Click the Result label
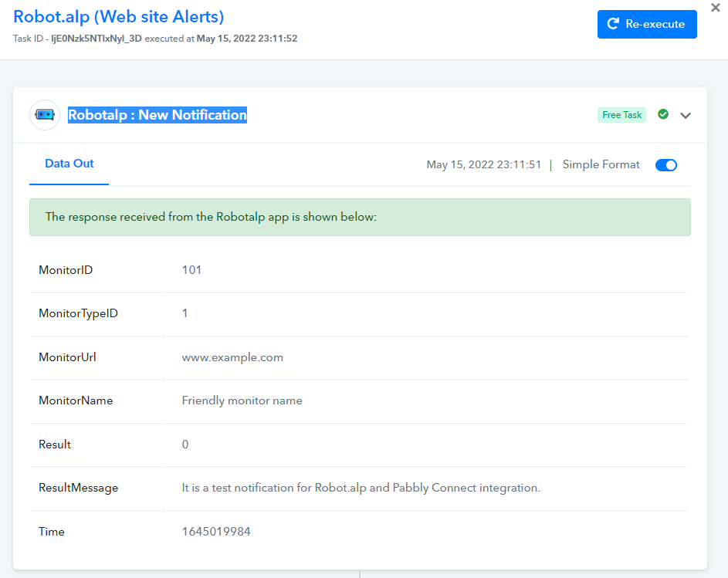Image resolution: width=728 pixels, height=578 pixels. point(55,444)
